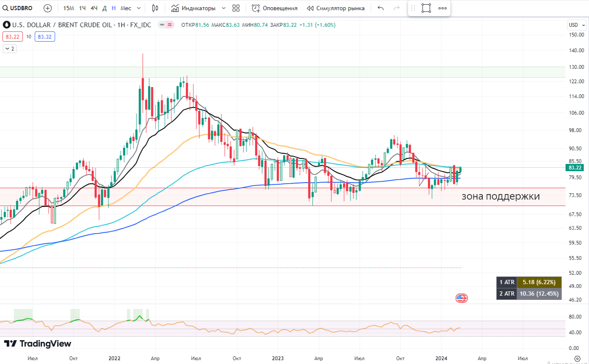The image size is (589, 364).
Task: Click the spread value 10 between prices
Action: tap(28, 37)
